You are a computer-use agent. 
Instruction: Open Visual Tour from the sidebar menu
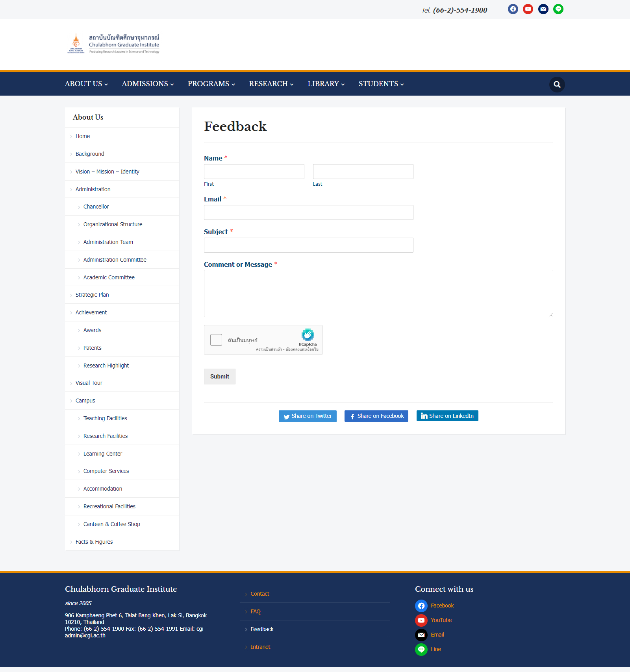click(89, 383)
